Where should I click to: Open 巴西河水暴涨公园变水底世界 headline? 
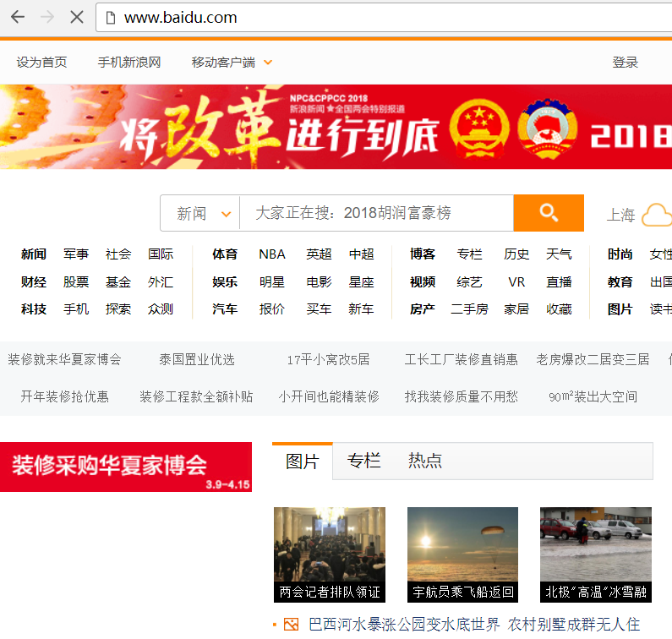(x=404, y=625)
